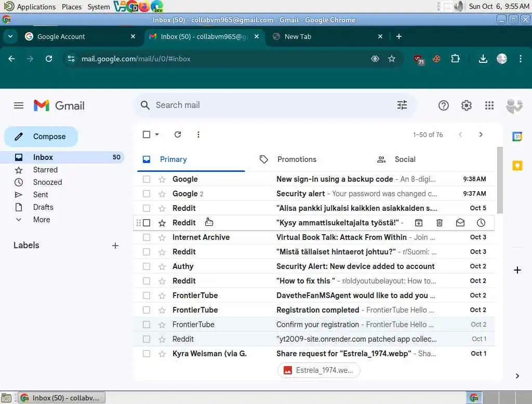Click the cookie extension icon
The image size is (532, 404).
pyautogui.click(x=436, y=59)
